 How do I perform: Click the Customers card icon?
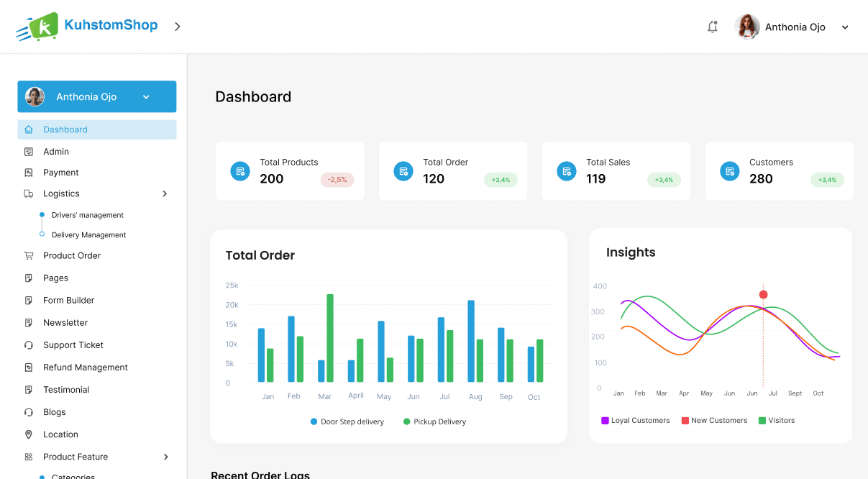tap(729, 171)
